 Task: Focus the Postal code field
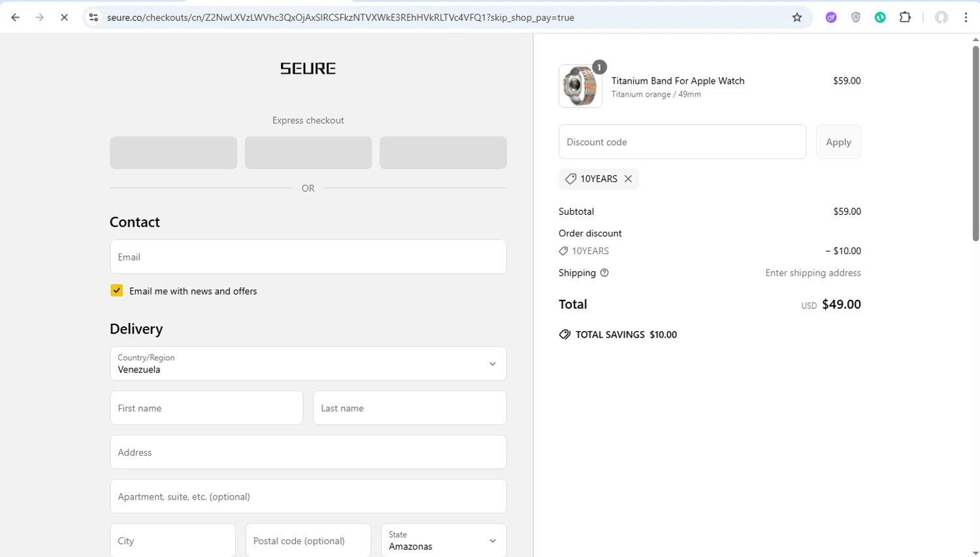(308, 540)
